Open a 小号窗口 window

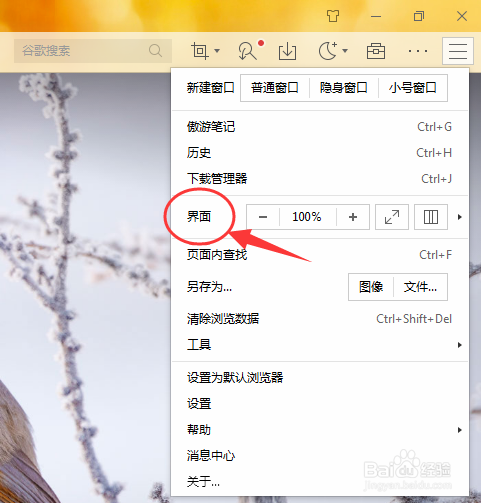[413, 88]
